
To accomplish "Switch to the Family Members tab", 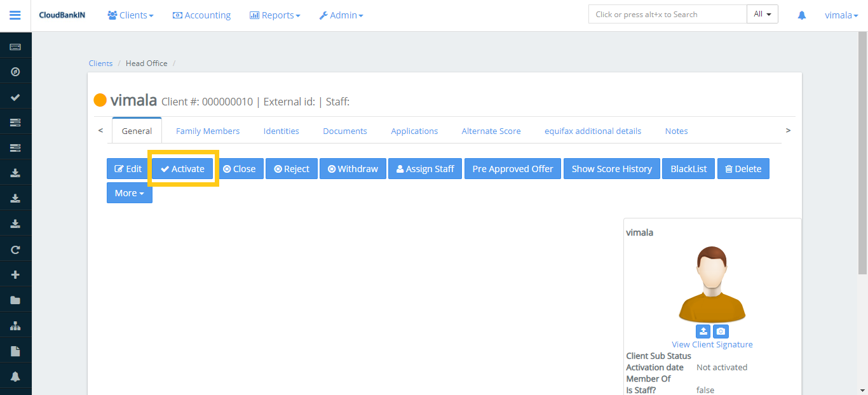I will pos(208,131).
